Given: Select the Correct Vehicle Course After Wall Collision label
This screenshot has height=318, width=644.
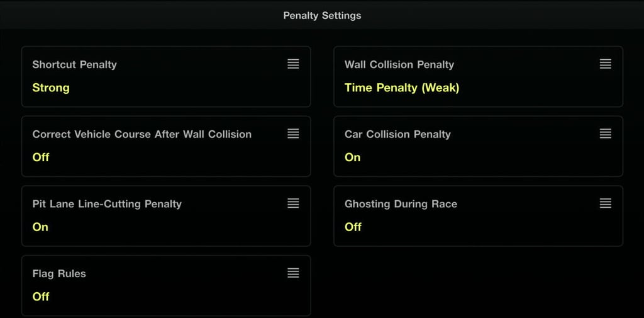Looking at the screenshot, I should 142,134.
